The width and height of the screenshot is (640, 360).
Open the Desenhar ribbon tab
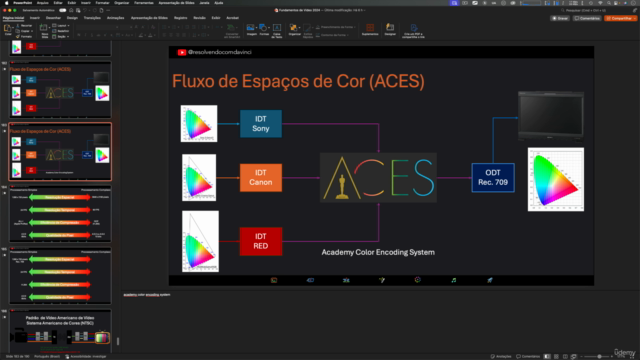53,18
